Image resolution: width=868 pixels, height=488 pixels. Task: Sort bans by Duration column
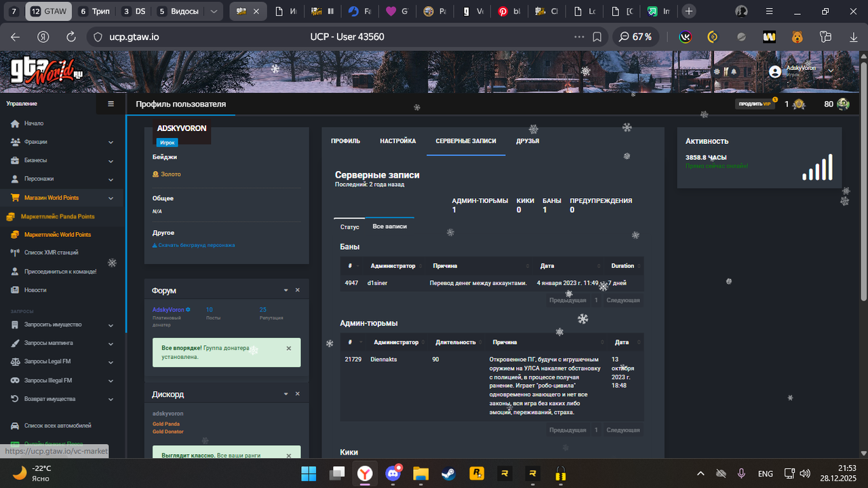coord(624,266)
